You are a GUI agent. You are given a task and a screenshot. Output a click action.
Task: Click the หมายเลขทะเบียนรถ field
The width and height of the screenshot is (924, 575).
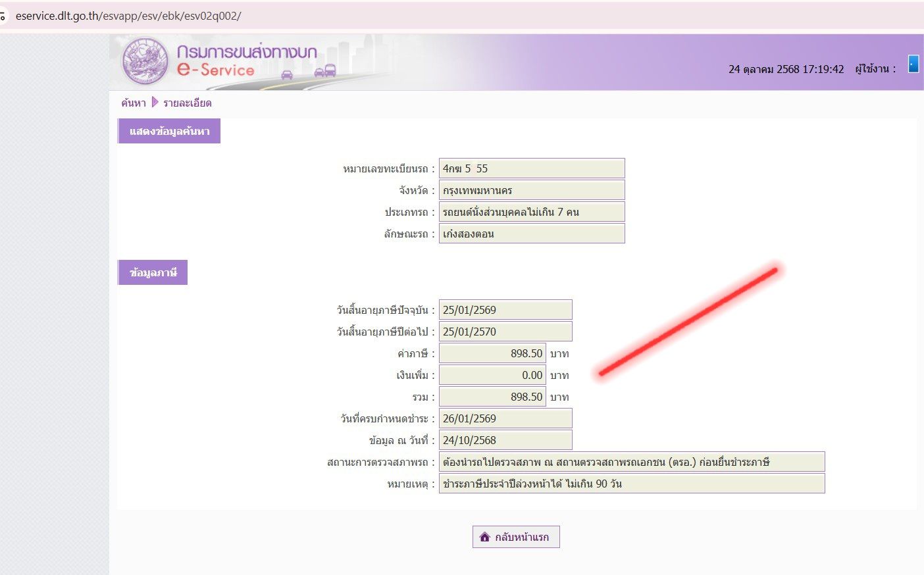(531, 168)
